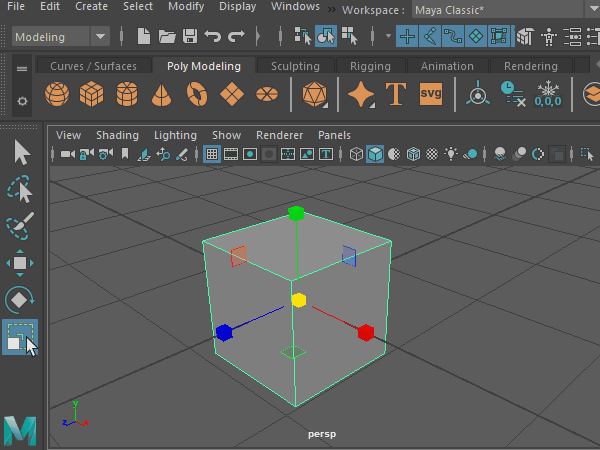600x450 pixels.
Task: Create a polygon cone from the shelf
Action: [x=161, y=95]
